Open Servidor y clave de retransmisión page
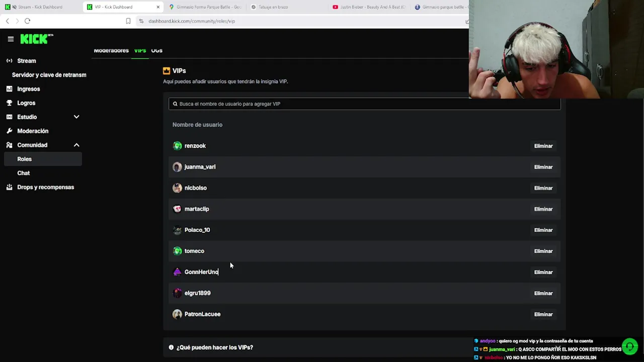Image resolution: width=644 pixels, height=362 pixels. pos(49,75)
